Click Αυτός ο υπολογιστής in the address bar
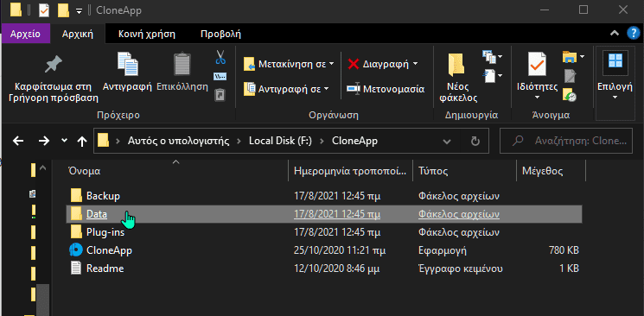The width and height of the screenshot is (644, 316). point(178,142)
